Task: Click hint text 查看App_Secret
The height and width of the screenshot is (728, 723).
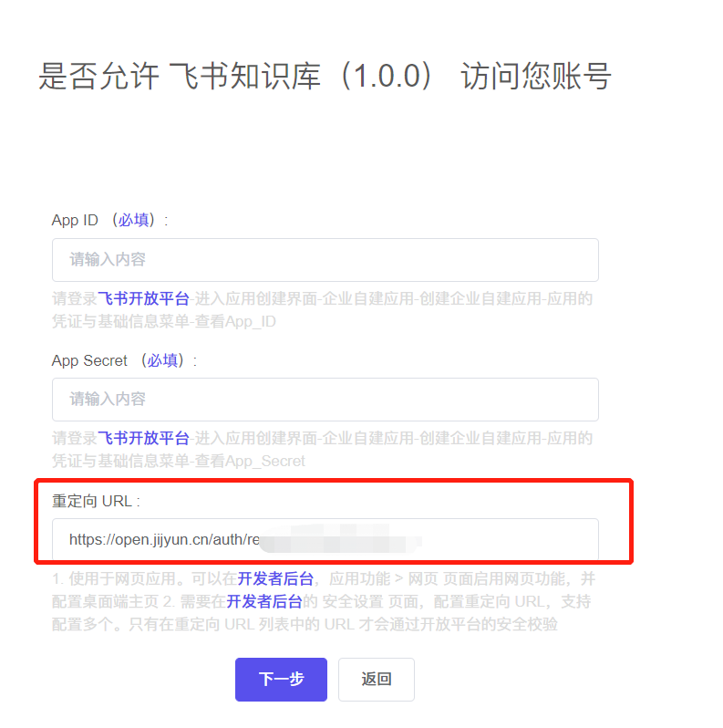Action: pos(250,461)
